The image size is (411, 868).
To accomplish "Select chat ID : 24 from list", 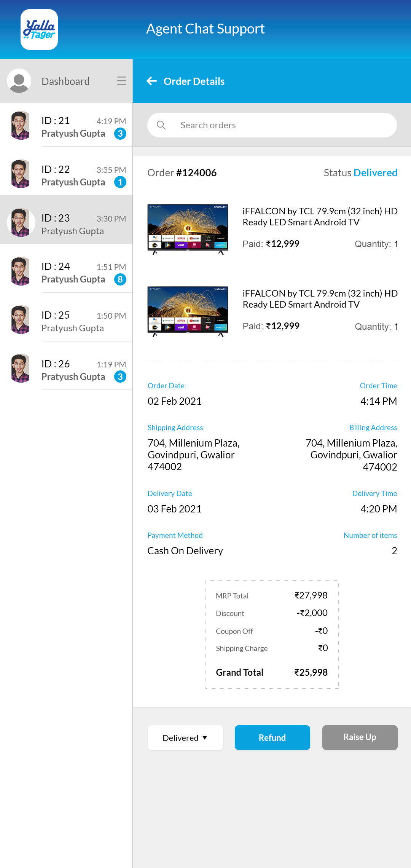I will [72, 272].
